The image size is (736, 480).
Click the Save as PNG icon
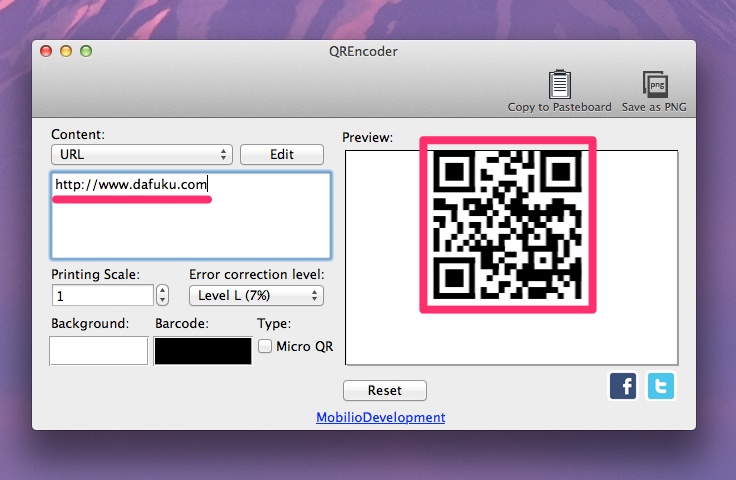[x=655, y=84]
